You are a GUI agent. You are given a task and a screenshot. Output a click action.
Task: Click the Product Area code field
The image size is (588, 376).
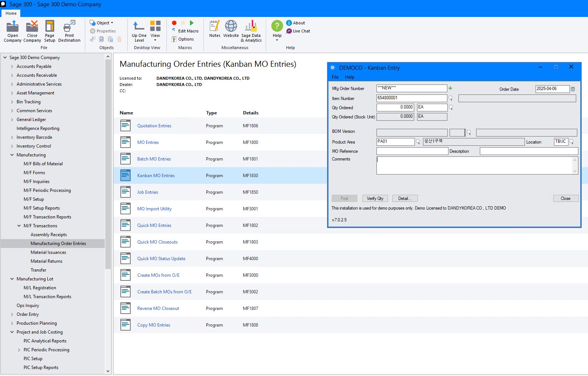[396, 141]
